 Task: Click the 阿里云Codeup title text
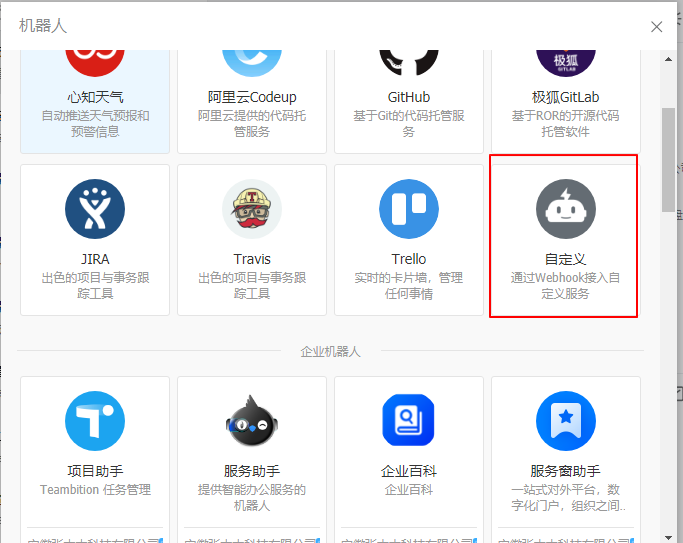pos(252,97)
